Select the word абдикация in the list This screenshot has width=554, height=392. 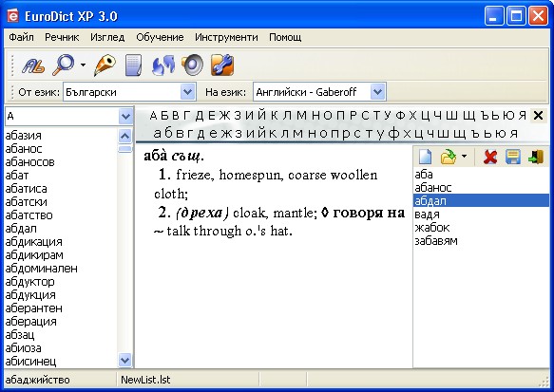pos(33,242)
